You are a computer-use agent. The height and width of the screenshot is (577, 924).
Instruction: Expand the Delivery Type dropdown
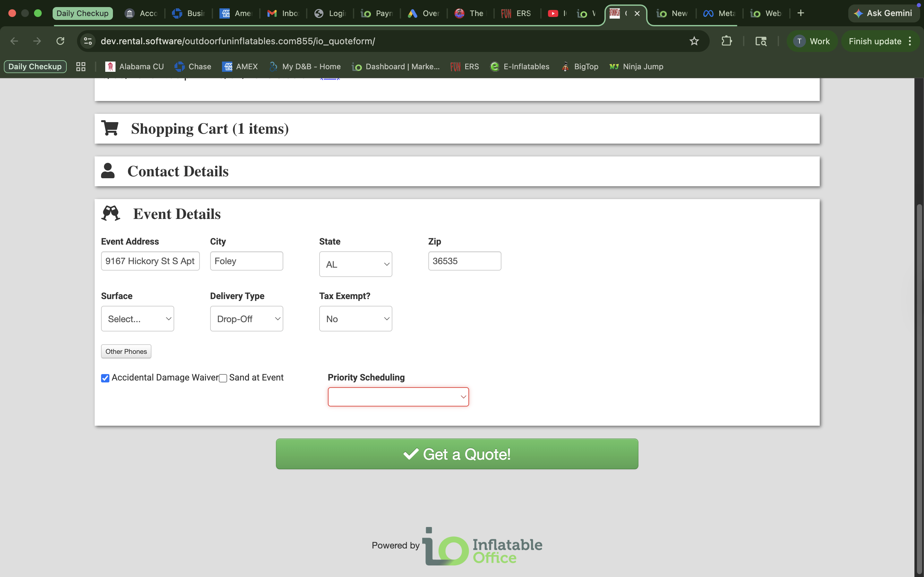tap(247, 319)
